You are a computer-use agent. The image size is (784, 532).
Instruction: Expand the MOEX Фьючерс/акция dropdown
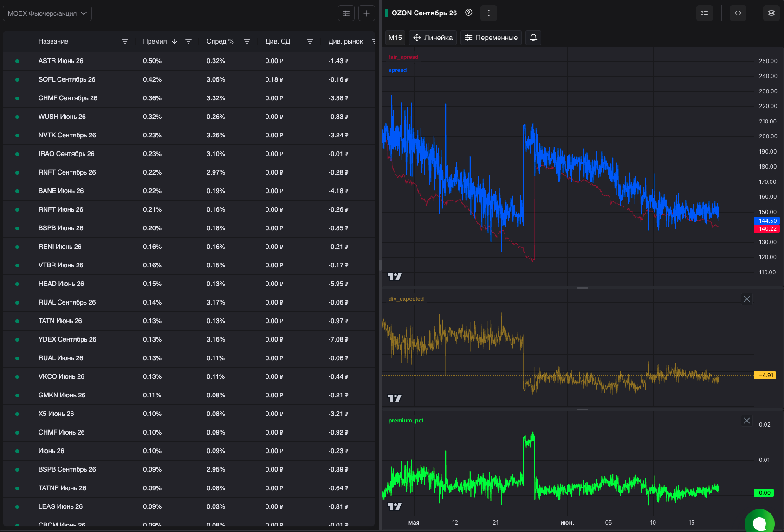click(x=47, y=13)
